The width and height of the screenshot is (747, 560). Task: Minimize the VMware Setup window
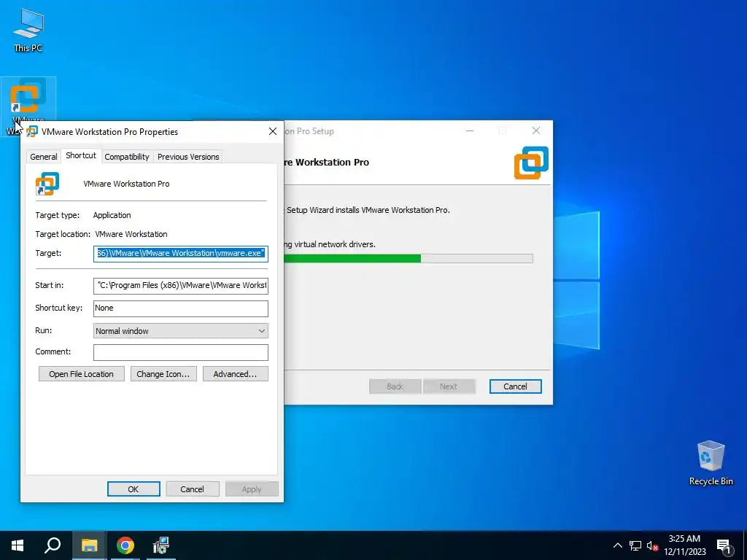[x=470, y=131]
